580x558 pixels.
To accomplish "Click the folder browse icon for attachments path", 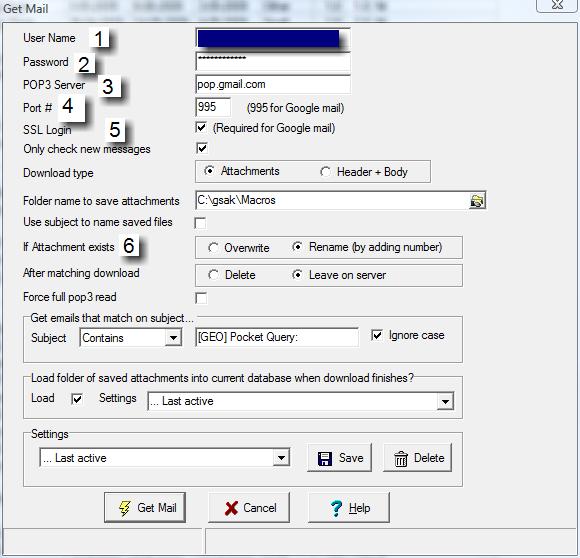I will click(x=477, y=201).
